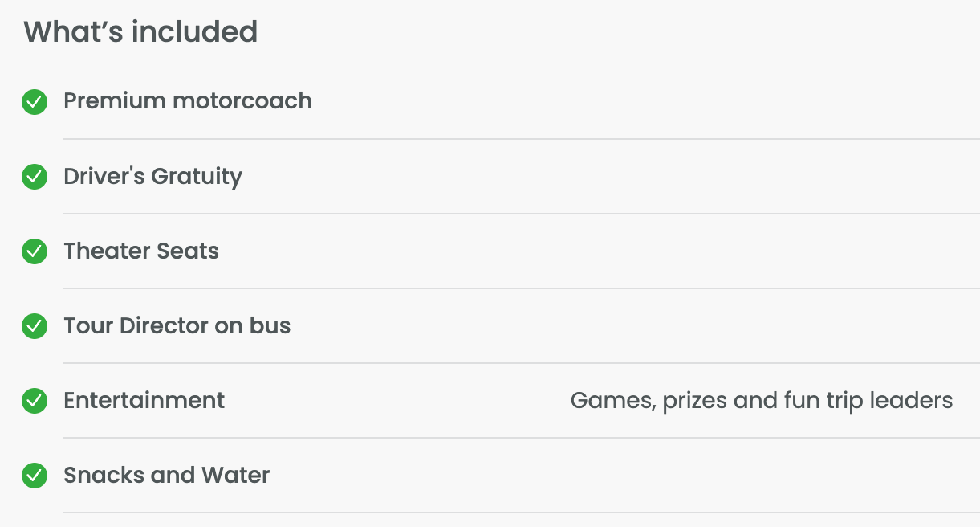Click the separator under Tour Director on bus
980x527 pixels.
[x=522, y=363]
